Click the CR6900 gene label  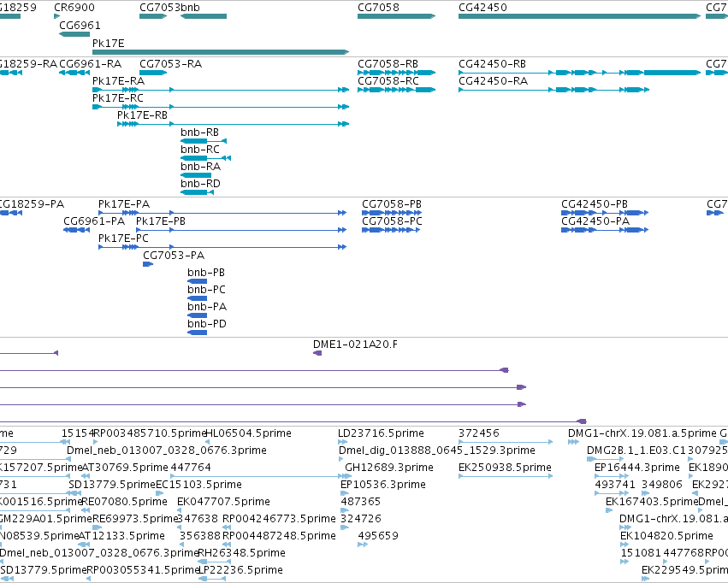pos(74,8)
